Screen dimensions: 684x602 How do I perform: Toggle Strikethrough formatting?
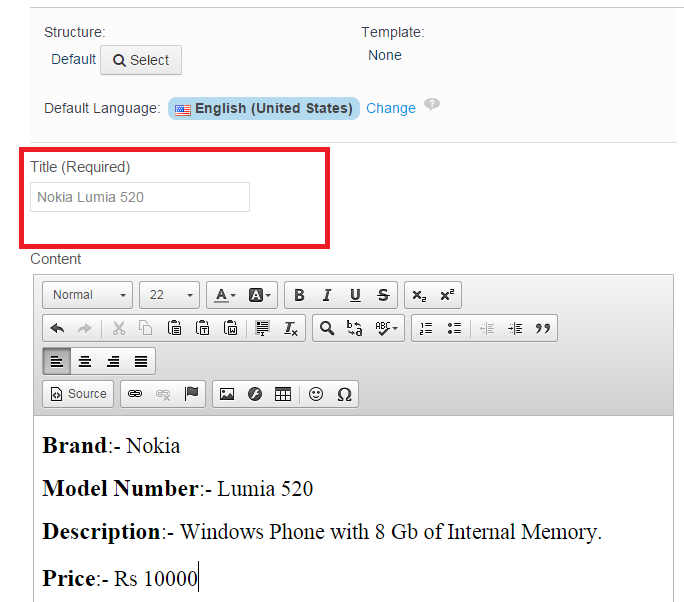click(383, 295)
